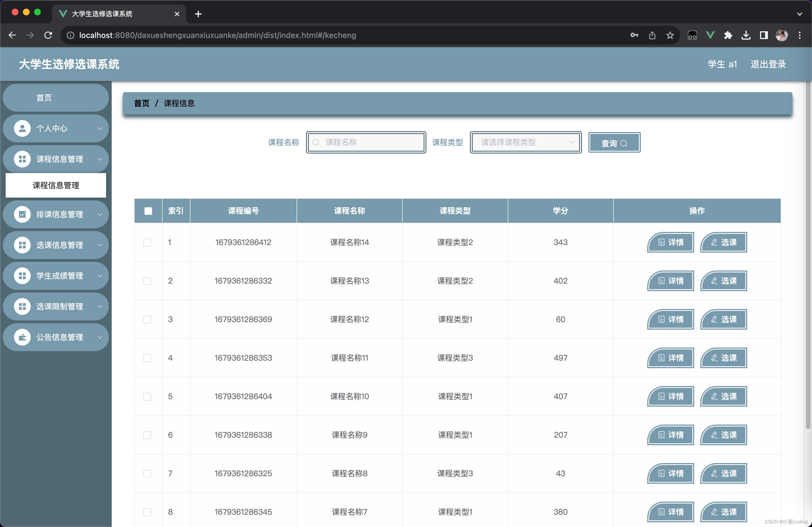The height and width of the screenshot is (527, 812).
Task: Check the row for 课程名称13
Action: (147, 281)
